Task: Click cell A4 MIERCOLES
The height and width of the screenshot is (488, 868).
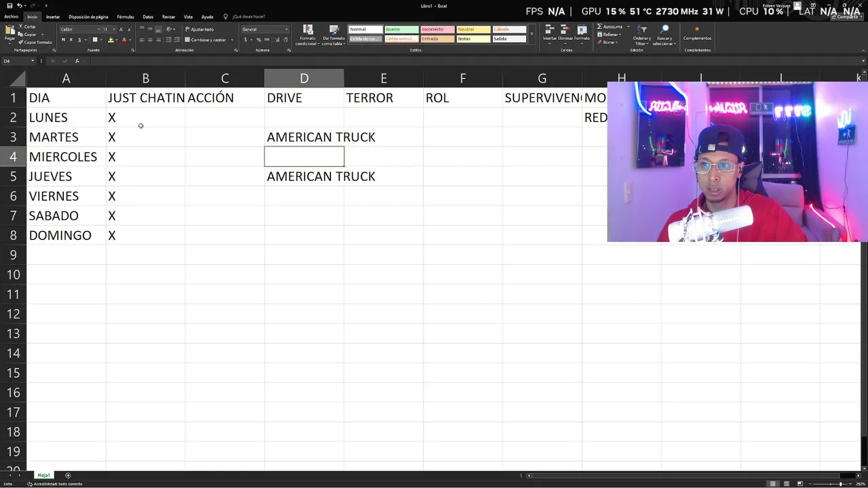Action: (x=66, y=157)
